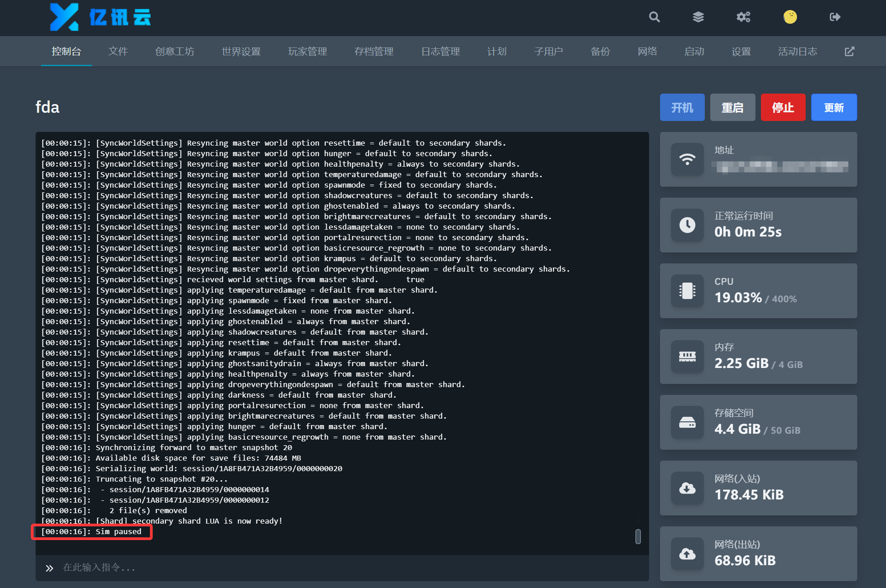The image size is (886, 588).
Task: Open the 文件 tab
Action: [118, 52]
